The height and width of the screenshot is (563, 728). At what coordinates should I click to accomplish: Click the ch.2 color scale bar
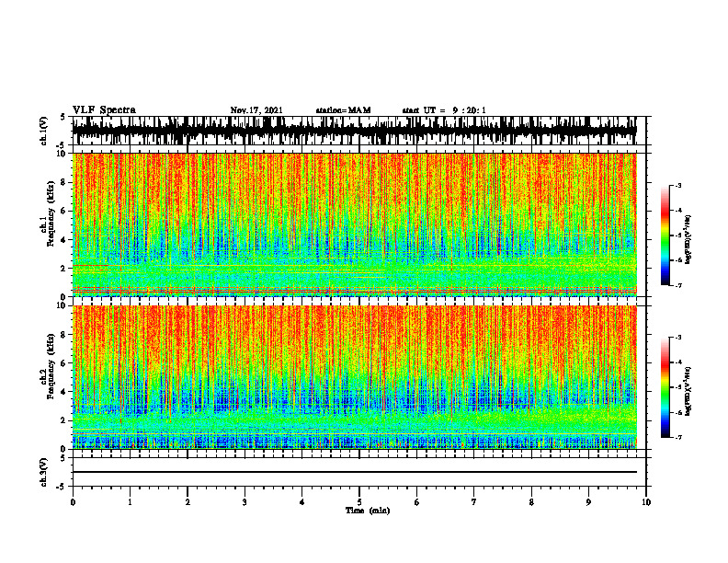click(665, 387)
